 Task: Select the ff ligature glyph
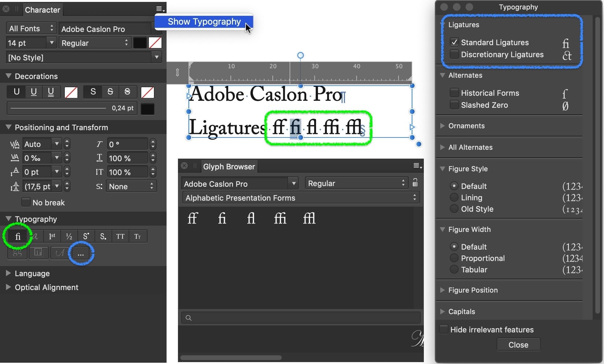(x=192, y=218)
